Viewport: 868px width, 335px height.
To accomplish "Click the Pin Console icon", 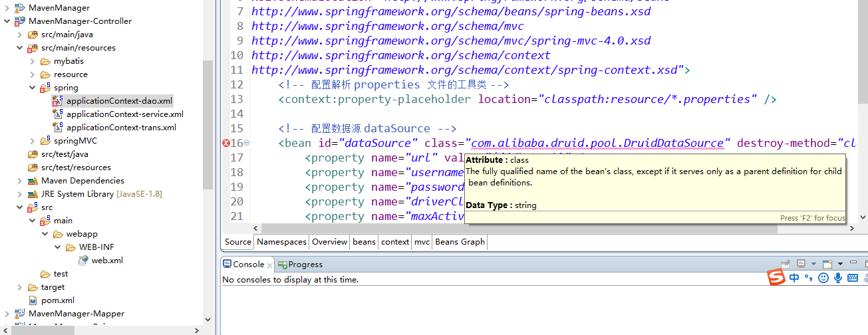I will pos(786,264).
